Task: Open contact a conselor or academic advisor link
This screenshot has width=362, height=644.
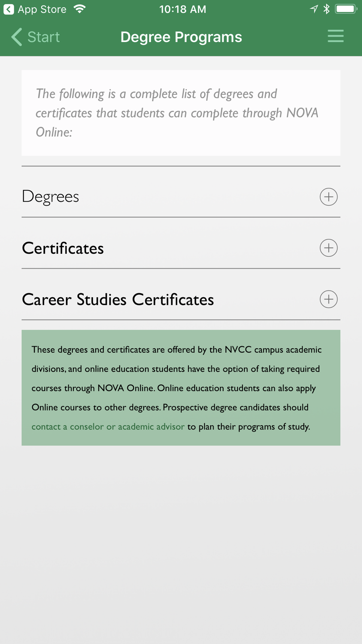Action: click(108, 427)
